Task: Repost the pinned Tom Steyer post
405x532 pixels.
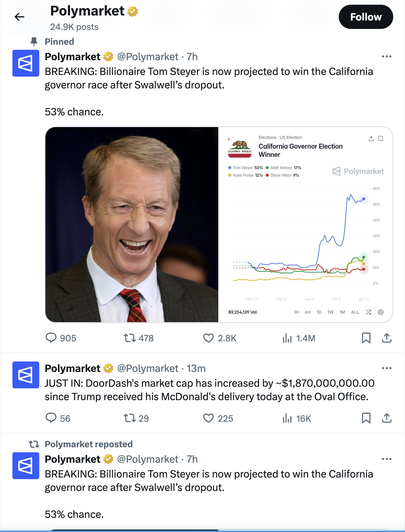Action: [x=130, y=338]
